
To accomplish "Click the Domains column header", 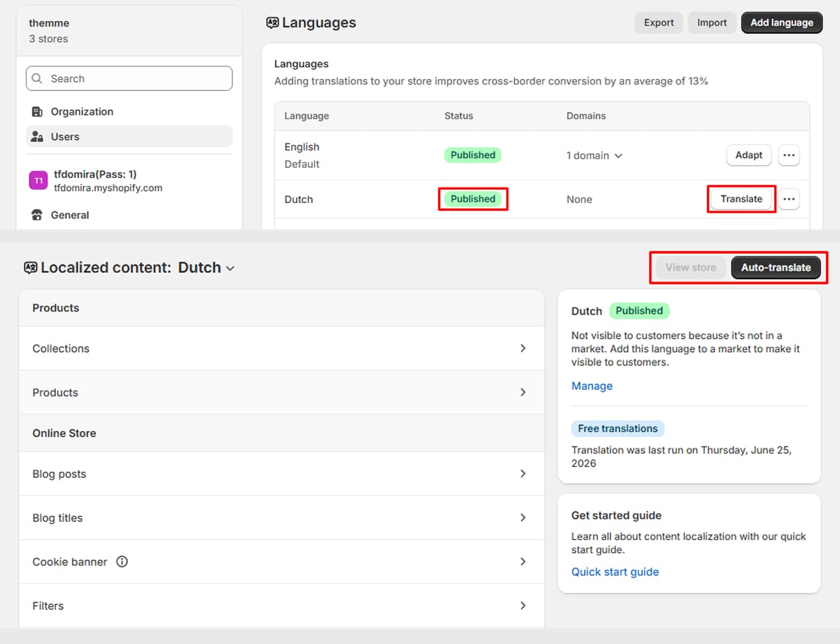I will click(586, 115).
